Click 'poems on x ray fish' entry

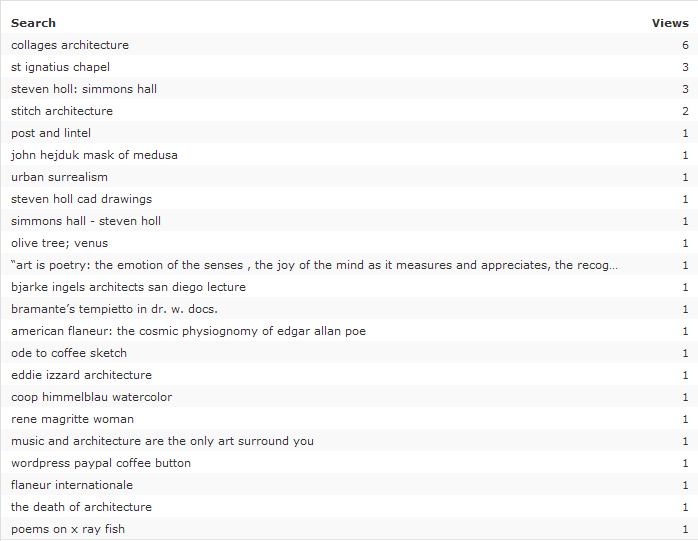click(x=68, y=529)
